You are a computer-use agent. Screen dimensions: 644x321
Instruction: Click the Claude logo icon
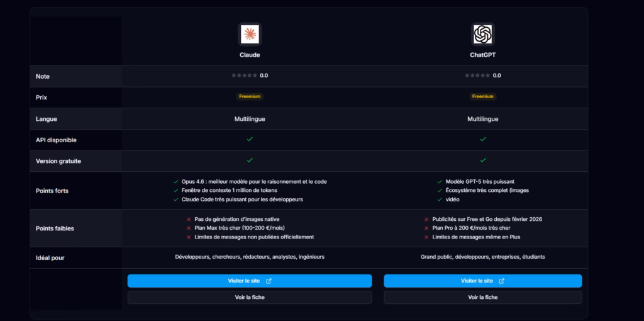(x=250, y=34)
